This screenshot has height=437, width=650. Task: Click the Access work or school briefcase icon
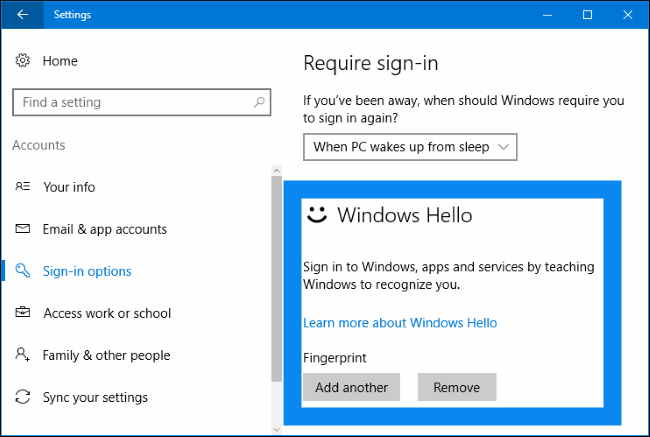[x=23, y=313]
